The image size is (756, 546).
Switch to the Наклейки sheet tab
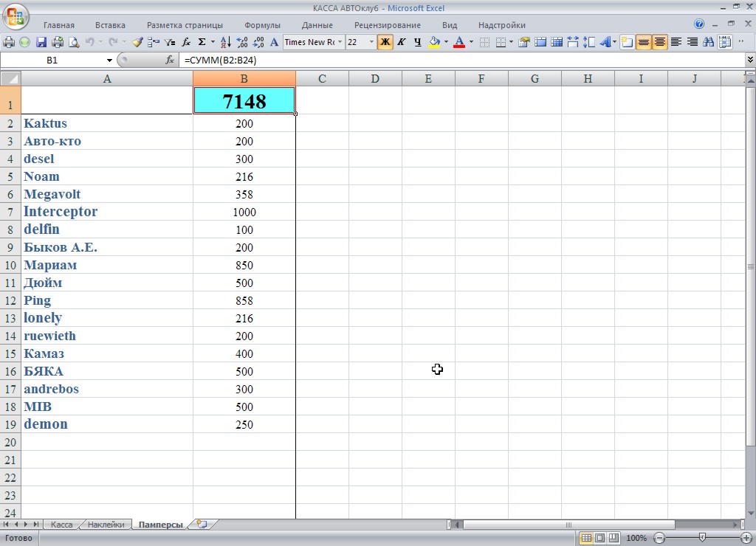(106, 525)
